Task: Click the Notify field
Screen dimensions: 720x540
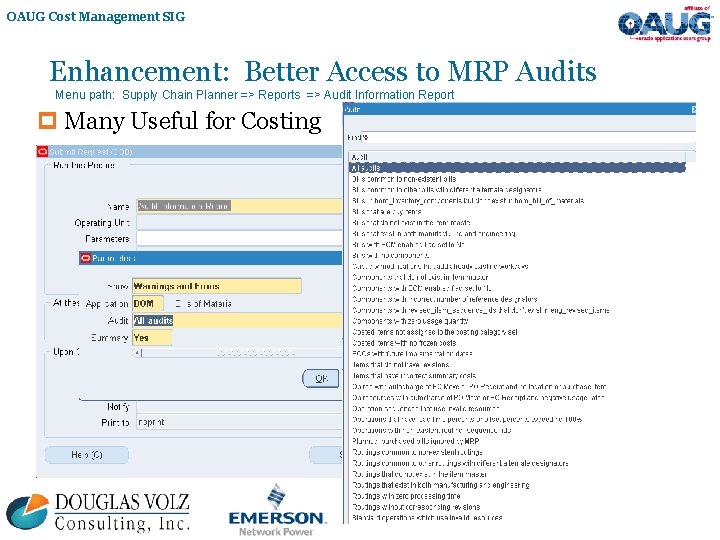Action: coord(239,407)
